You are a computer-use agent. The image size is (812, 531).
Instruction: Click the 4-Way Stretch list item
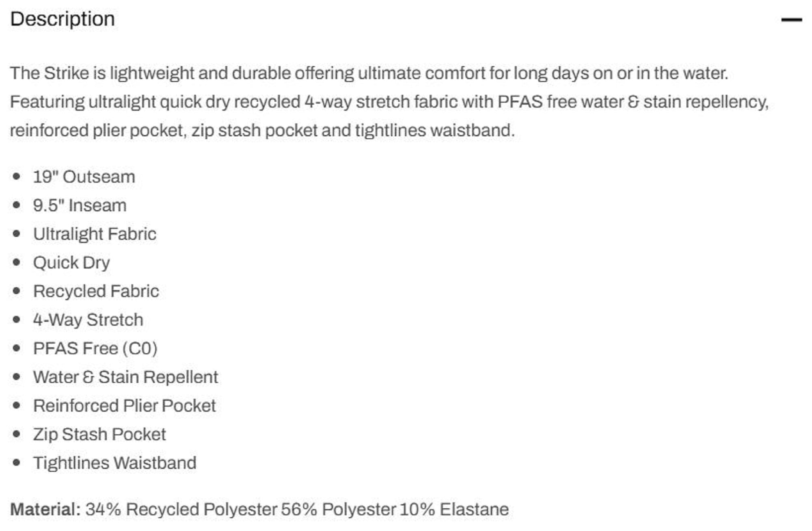click(x=88, y=320)
